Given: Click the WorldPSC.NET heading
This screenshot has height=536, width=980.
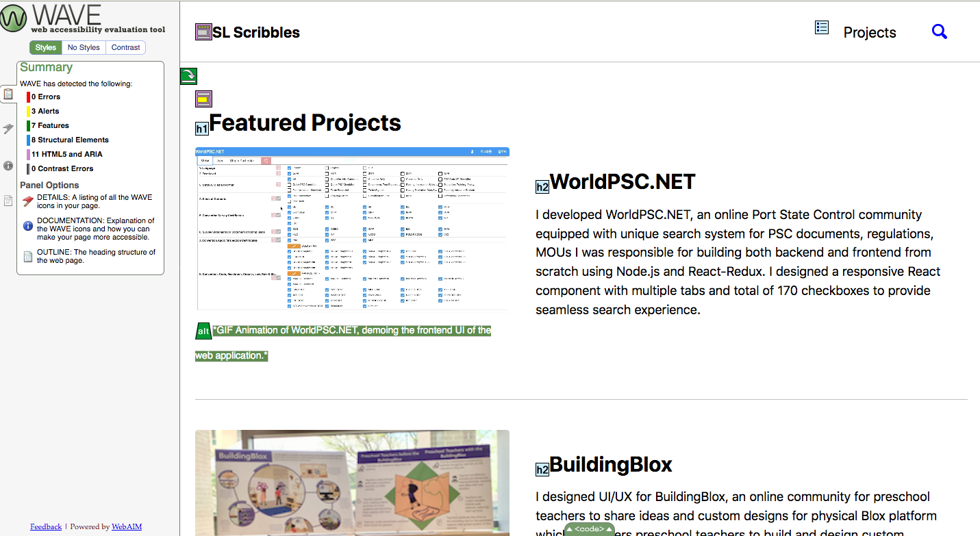Looking at the screenshot, I should pos(623,181).
